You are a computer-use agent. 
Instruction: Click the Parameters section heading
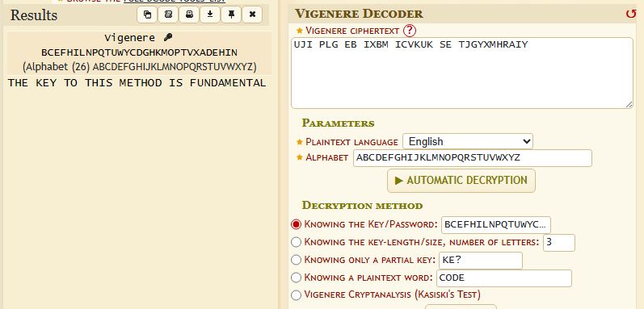(338, 123)
